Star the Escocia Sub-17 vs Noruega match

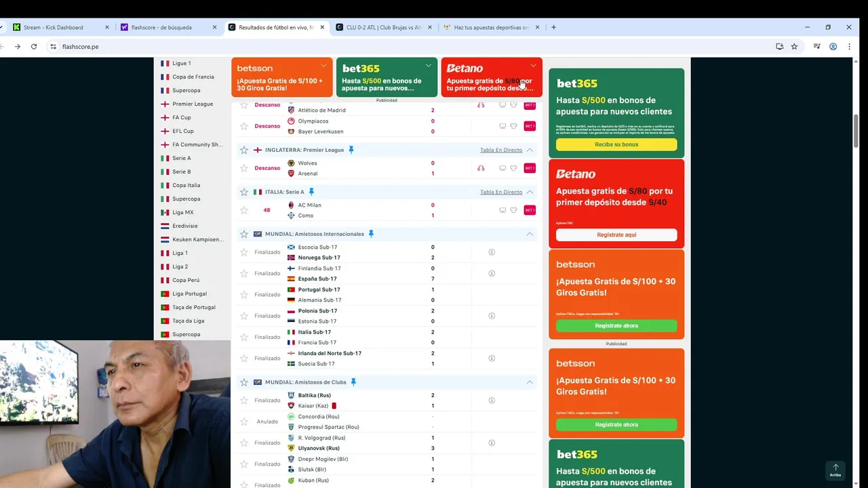(x=244, y=252)
